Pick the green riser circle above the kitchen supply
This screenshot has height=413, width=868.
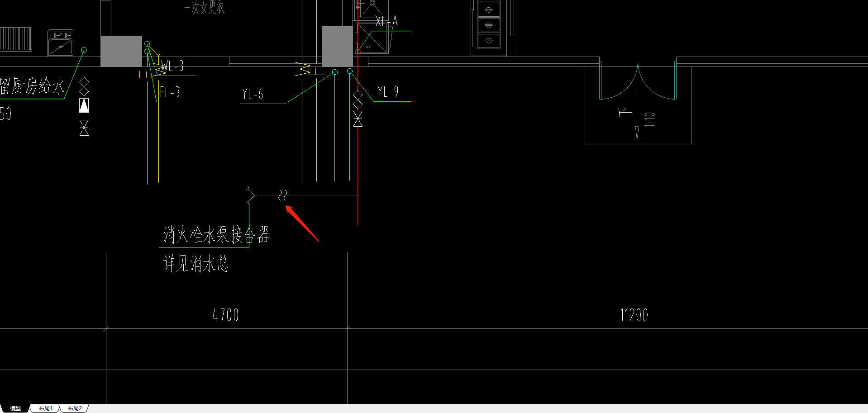pos(84,50)
